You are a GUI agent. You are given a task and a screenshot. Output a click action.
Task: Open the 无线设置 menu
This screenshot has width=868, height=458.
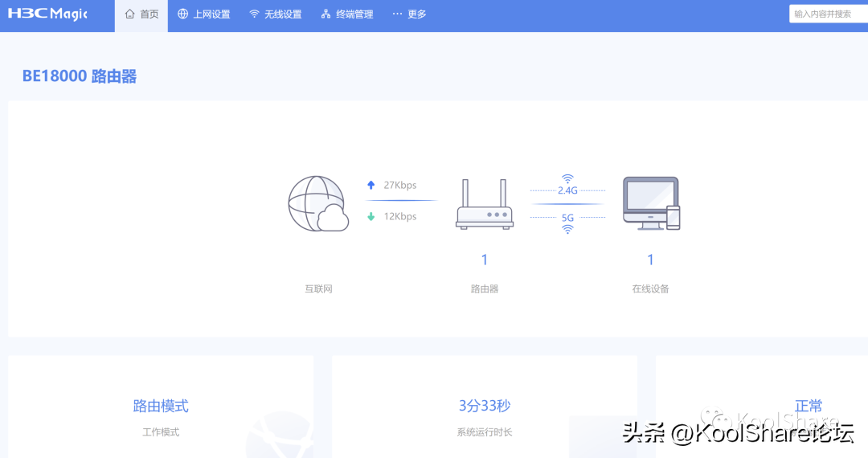275,14
